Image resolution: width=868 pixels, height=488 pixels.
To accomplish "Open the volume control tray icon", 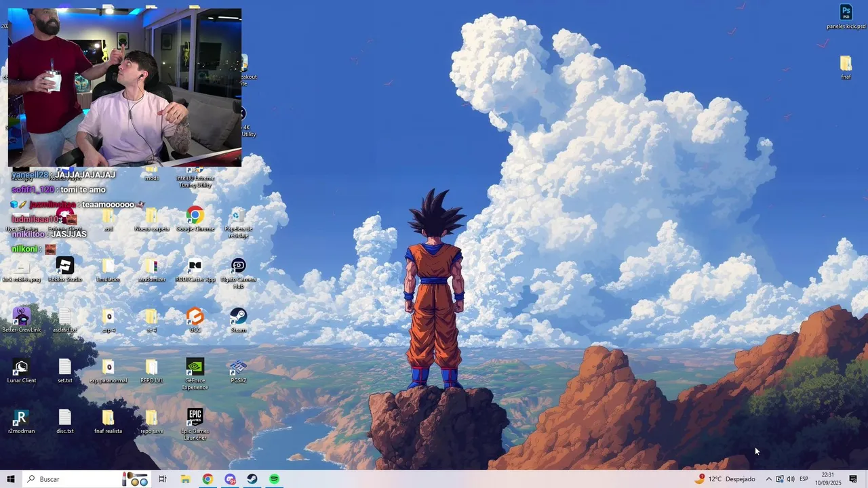I will 791,479.
